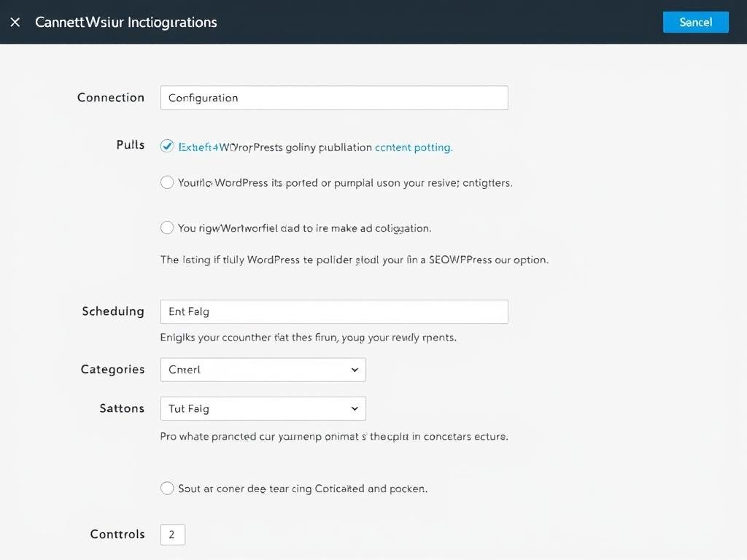This screenshot has width=747, height=560.
Task: Click the Scheduling field label
Action: pos(113,311)
